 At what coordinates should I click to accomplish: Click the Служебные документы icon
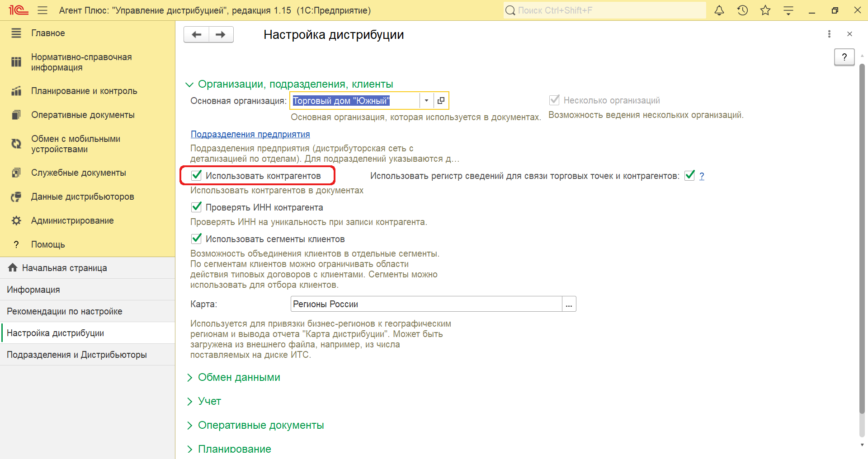16,173
